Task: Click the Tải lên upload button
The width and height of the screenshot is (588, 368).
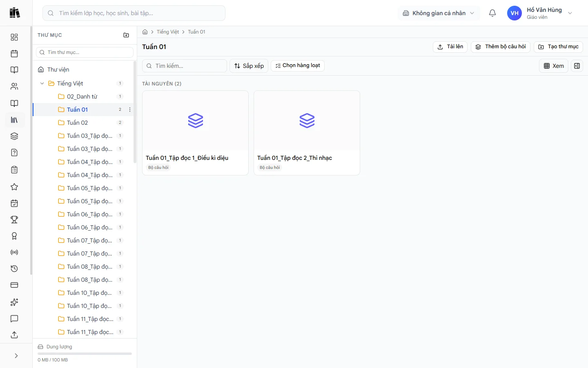Action: click(x=450, y=47)
